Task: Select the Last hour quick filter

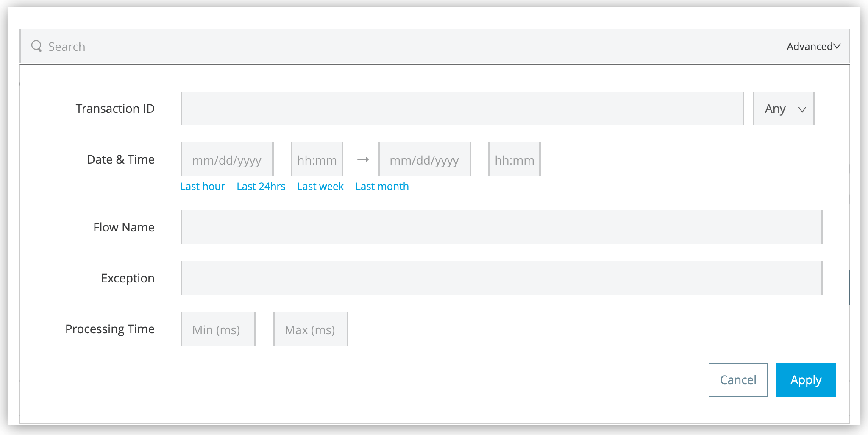Action: click(x=203, y=186)
